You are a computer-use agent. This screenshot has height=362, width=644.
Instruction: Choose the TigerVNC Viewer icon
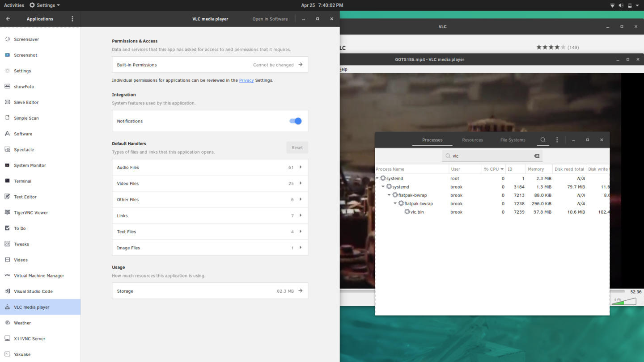pyautogui.click(x=7, y=213)
